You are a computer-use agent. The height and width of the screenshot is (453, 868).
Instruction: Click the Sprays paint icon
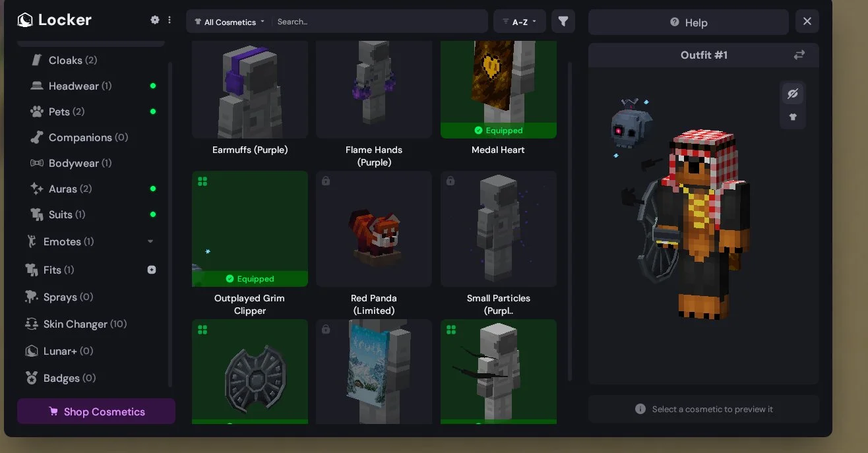point(31,297)
